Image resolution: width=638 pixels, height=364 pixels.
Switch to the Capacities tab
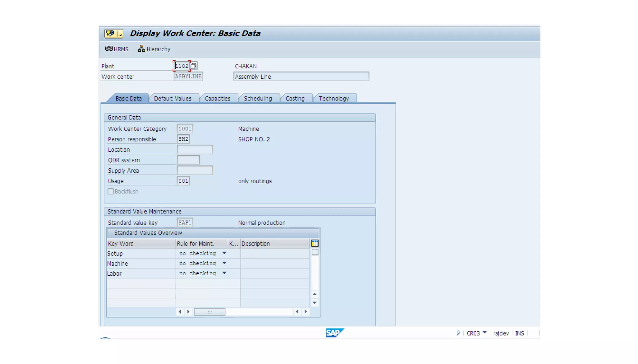[217, 98]
